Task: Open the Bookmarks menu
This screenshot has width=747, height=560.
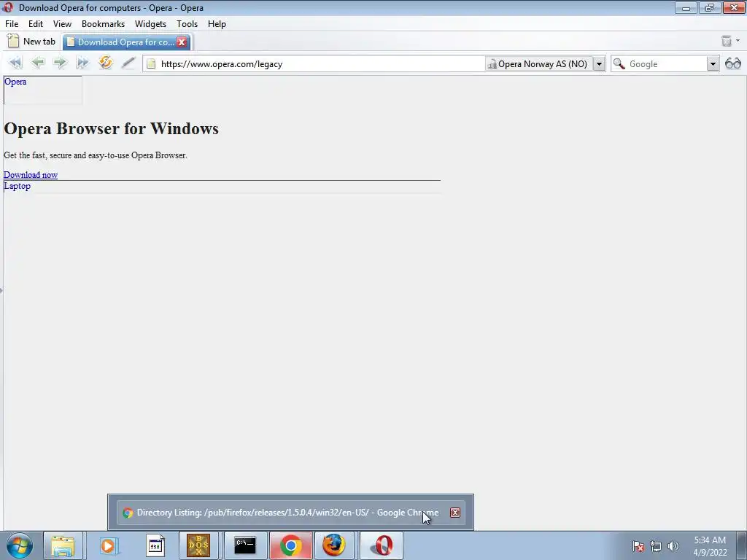Action: tap(103, 24)
